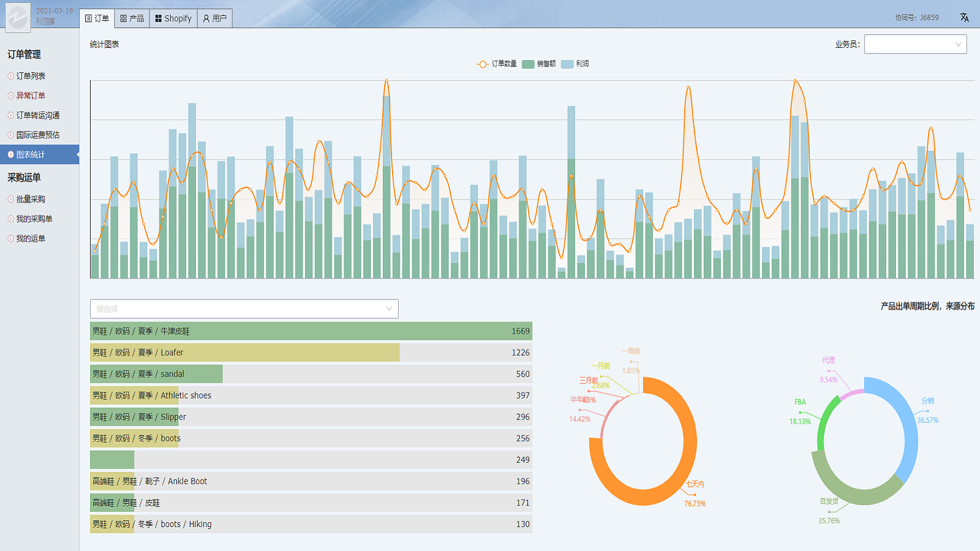Select the sandal bar with 560
The width and height of the screenshot is (980, 551).
point(311,374)
